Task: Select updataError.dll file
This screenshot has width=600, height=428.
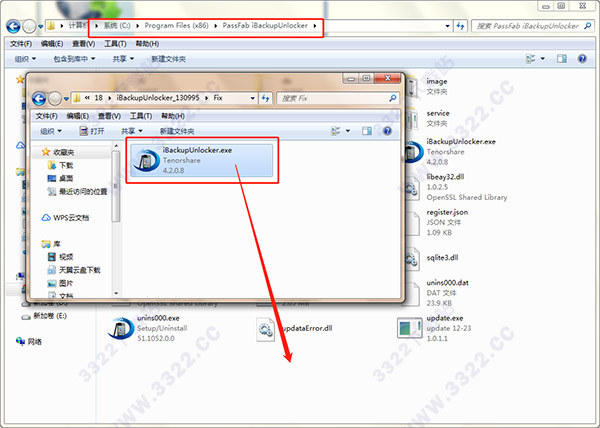Action: (295, 329)
